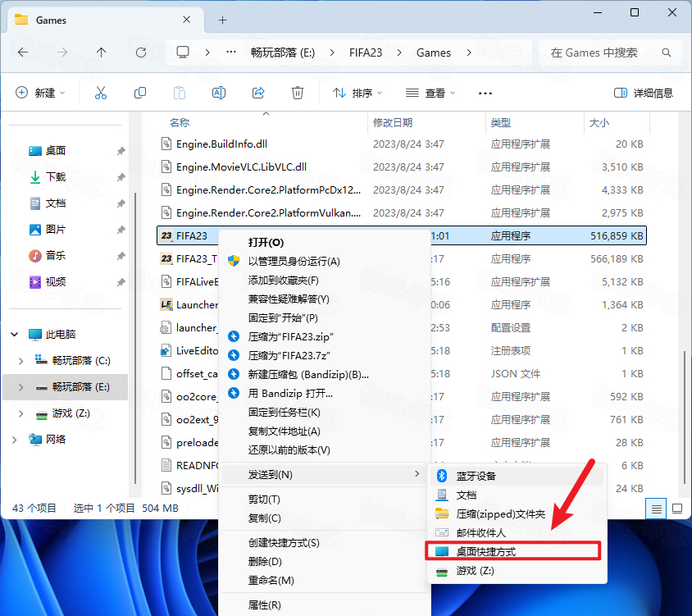The height and width of the screenshot is (616, 692).
Task: Send to Compressed (zipped) folder
Action: click(x=517, y=514)
